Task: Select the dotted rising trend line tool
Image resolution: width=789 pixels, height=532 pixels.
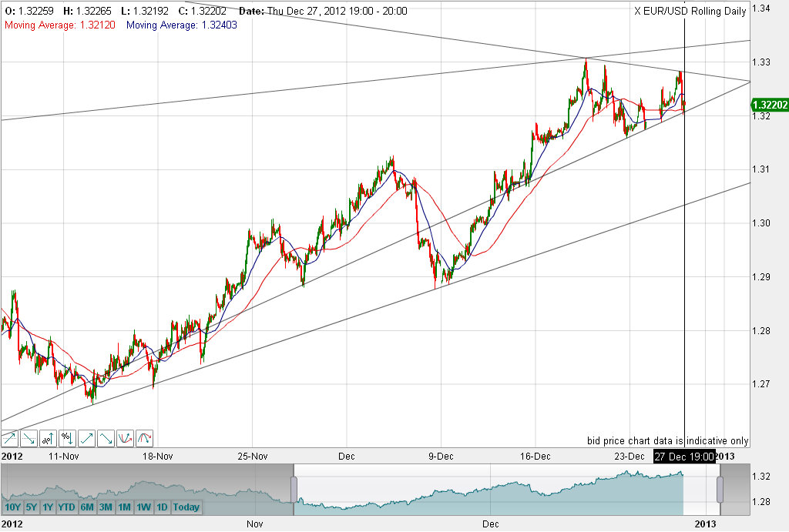Action: coord(9,439)
